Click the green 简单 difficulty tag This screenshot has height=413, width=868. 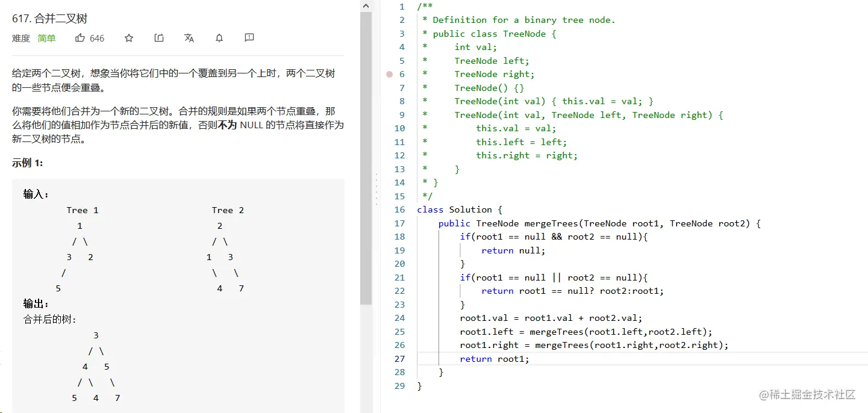coord(47,38)
